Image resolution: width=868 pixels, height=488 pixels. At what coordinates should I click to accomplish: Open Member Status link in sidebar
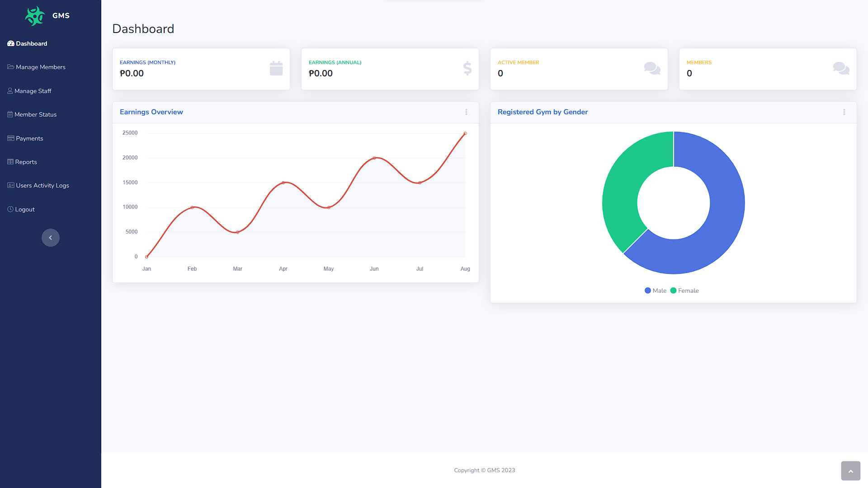pyautogui.click(x=35, y=115)
